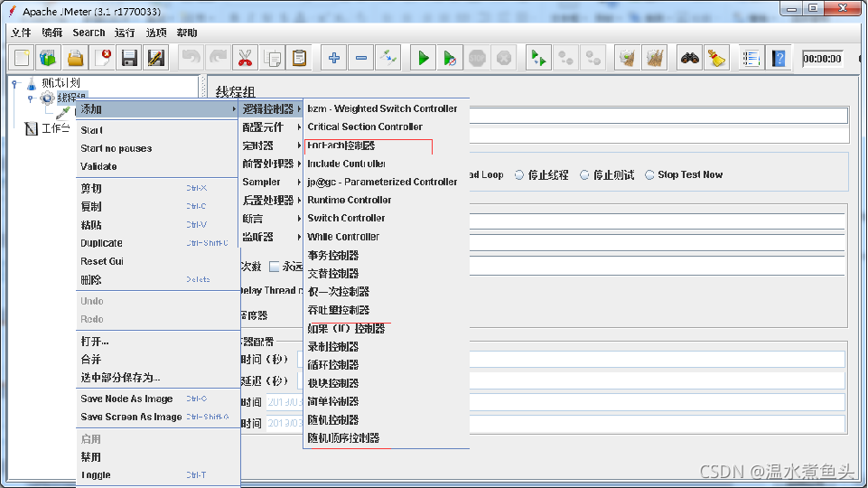
Task: Expand the Sampler submenu
Action: pyautogui.click(x=271, y=182)
